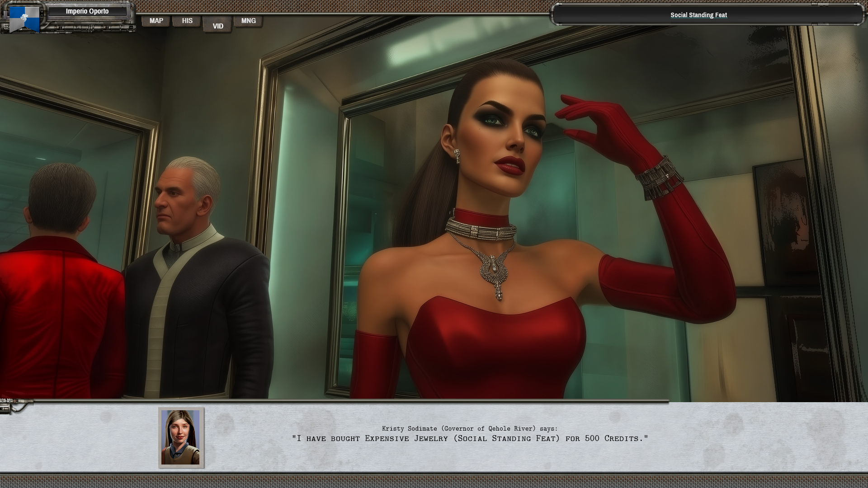
Task: Click the Imperio Oporto nameplate
Action: pos(89,11)
